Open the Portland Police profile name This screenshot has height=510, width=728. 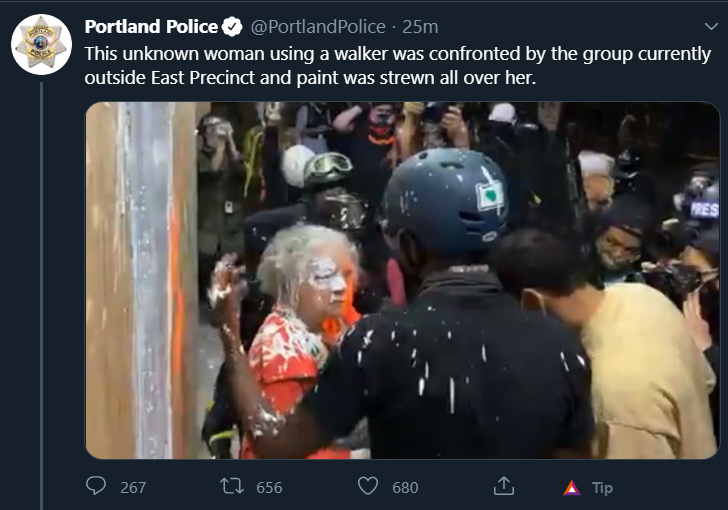(x=151, y=26)
